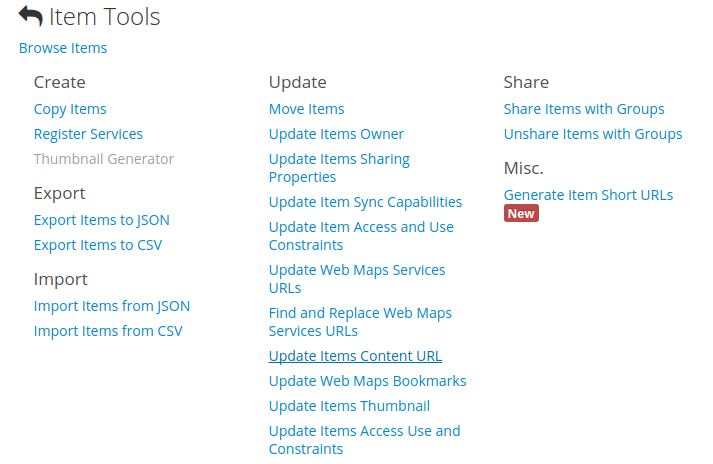Select Move Items under Update
713x464 pixels.
tap(306, 109)
